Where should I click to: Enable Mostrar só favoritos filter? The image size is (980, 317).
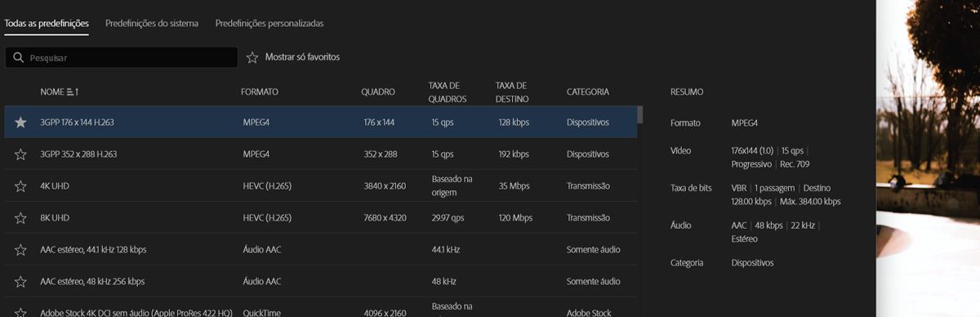293,57
